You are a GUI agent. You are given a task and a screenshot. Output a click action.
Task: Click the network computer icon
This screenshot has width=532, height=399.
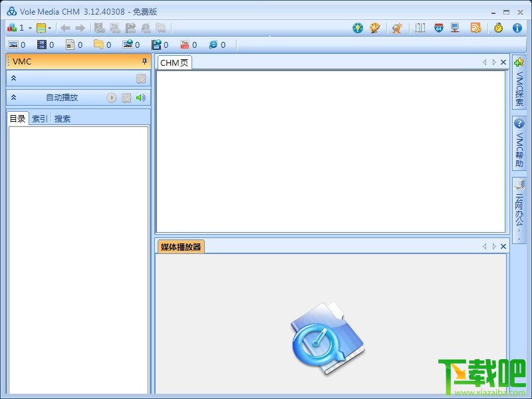455,28
